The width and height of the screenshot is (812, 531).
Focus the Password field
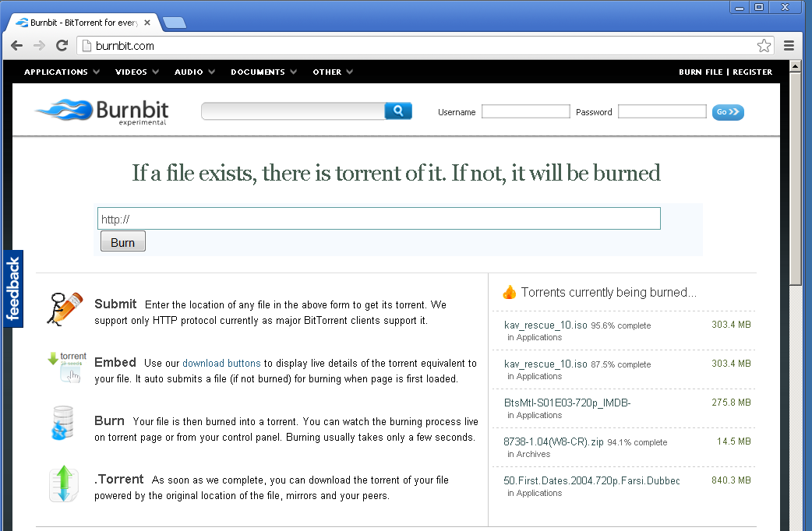[662, 111]
